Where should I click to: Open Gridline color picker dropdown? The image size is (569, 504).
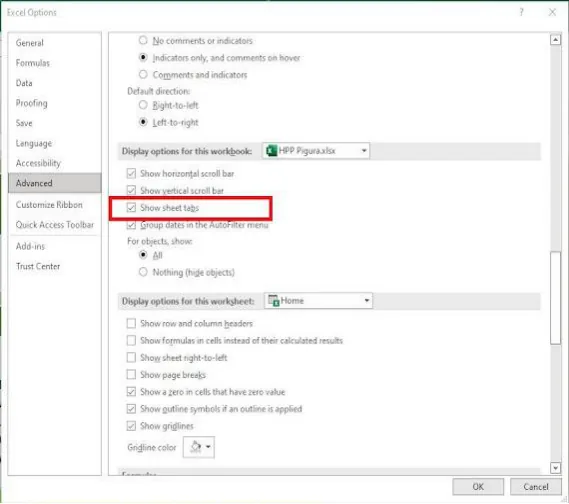click(x=198, y=447)
